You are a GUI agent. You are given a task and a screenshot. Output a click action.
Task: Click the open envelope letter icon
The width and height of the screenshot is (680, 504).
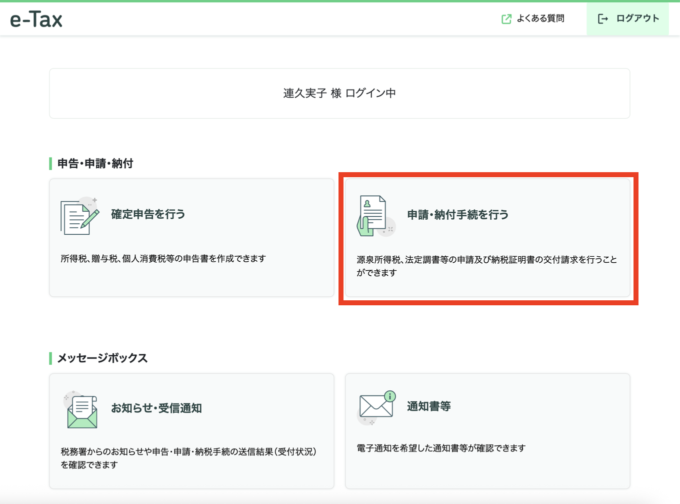[x=81, y=410]
